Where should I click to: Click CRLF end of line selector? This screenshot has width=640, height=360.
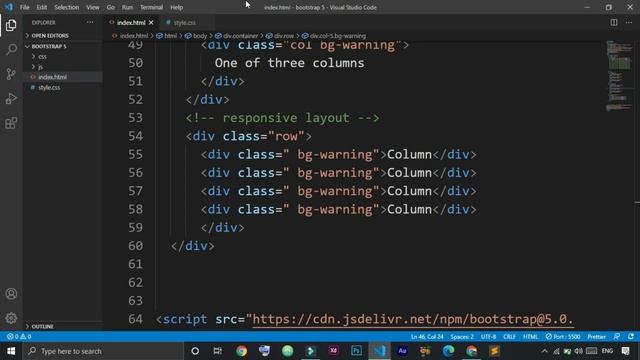click(509, 337)
